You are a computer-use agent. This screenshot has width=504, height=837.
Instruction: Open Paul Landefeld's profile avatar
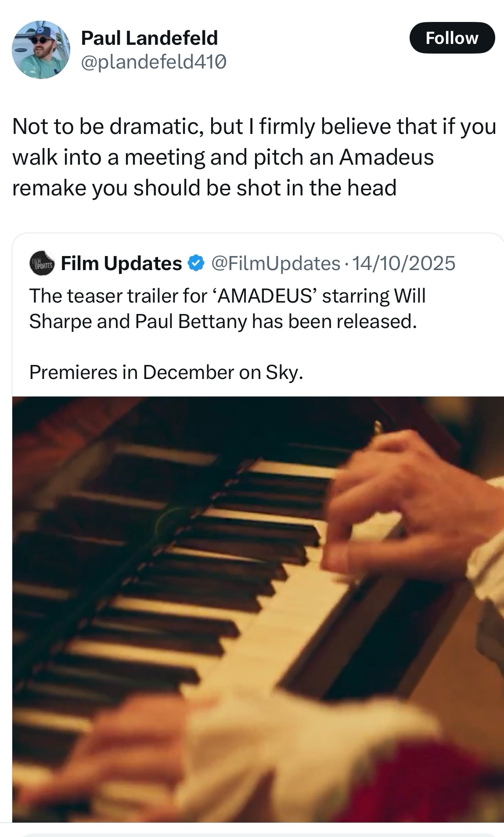[41, 50]
